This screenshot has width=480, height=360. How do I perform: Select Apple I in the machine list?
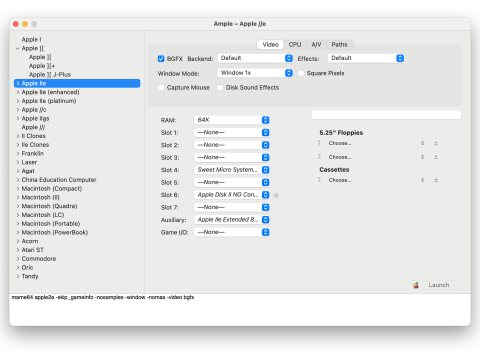coord(32,40)
